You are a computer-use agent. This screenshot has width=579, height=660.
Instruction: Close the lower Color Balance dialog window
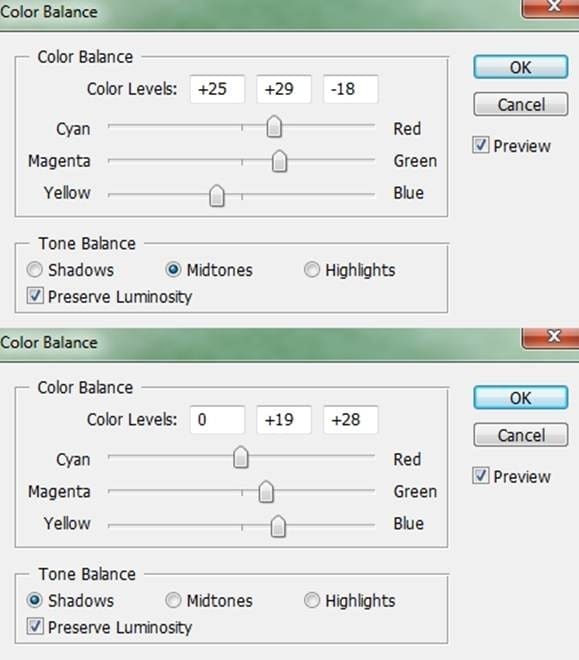click(552, 337)
